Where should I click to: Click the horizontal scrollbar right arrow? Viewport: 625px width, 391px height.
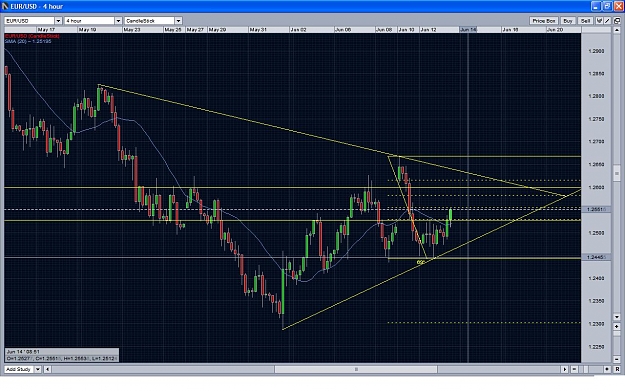coord(565,369)
